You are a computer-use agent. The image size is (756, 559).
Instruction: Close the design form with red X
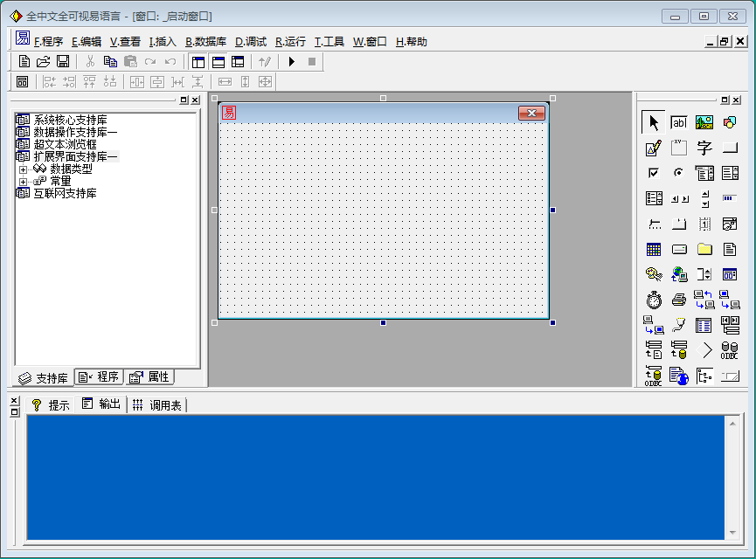click(x=531, y=114)
